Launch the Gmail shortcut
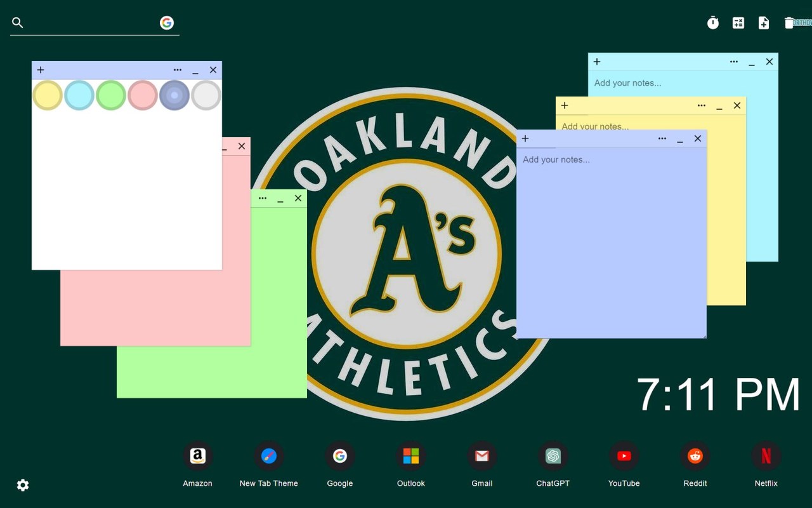 tap(482, 456)
